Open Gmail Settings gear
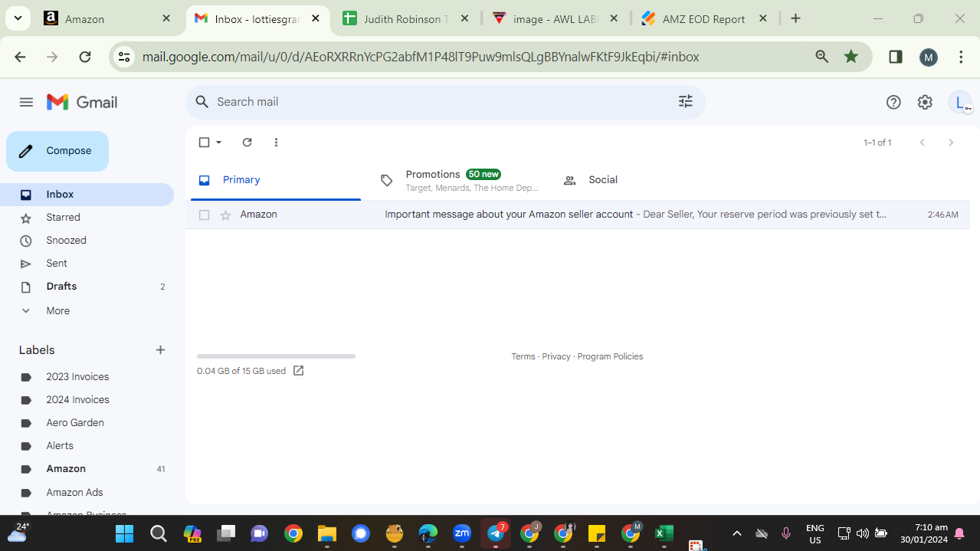The height and width of the screenshot is (551, 980). (x=925, y=102)
